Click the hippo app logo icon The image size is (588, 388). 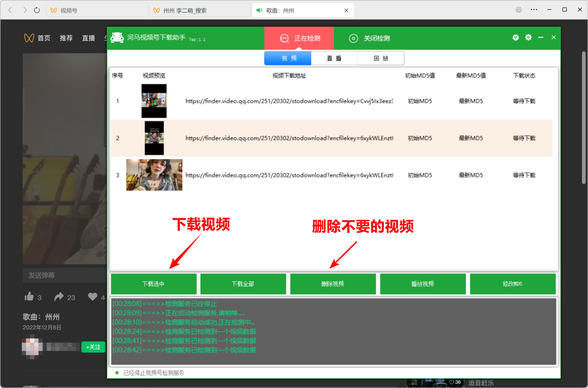pyautogui.click(x=118, y=38)
